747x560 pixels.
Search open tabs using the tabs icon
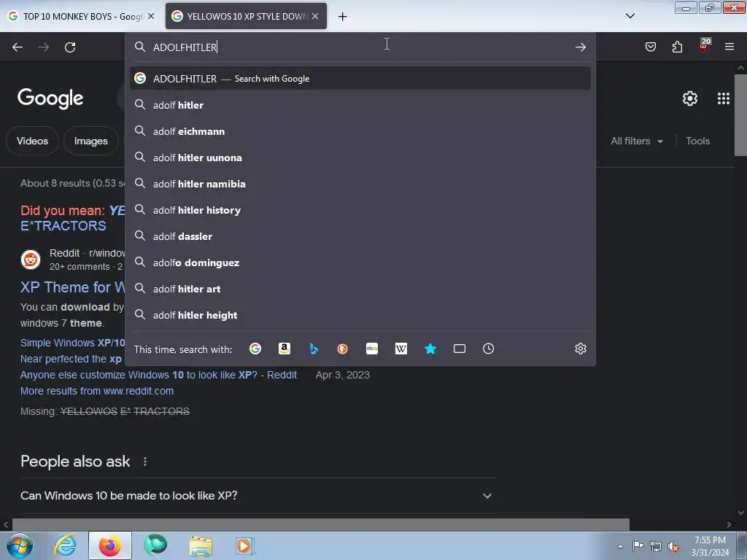tap(460, 349)
